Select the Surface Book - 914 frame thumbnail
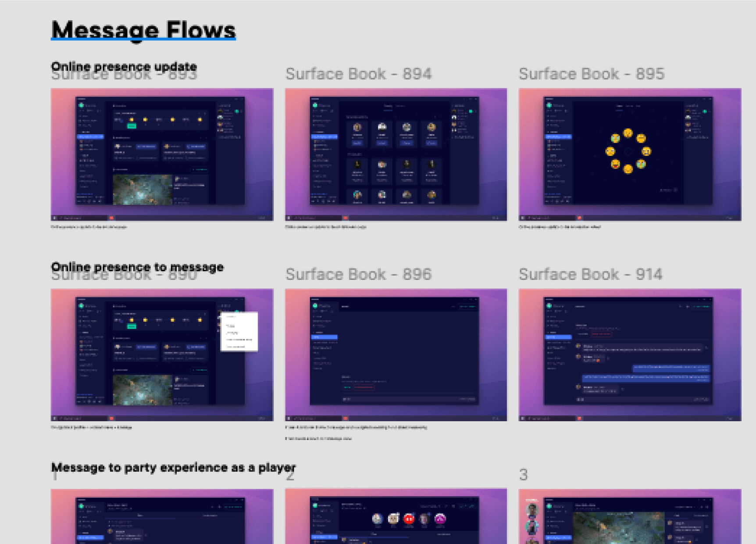 click(630, 354)
